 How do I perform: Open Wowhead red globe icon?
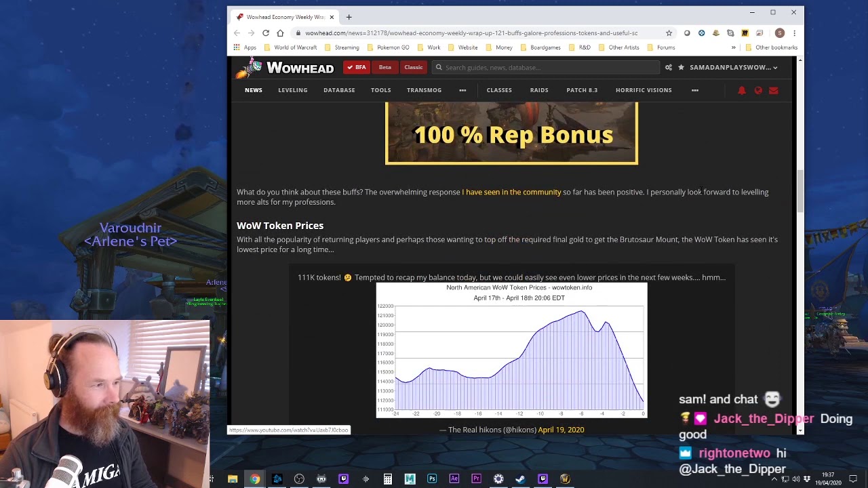(758, 90)
